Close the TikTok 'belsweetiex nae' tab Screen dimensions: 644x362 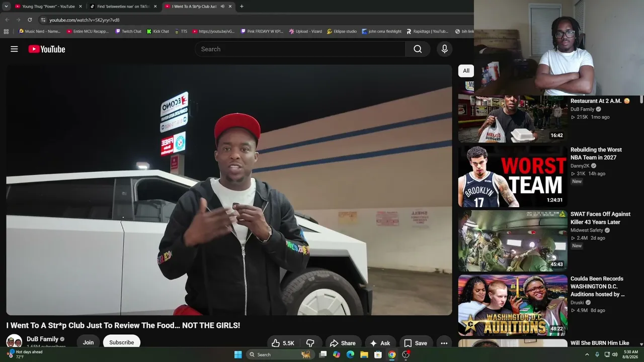(x=155, y=7)
